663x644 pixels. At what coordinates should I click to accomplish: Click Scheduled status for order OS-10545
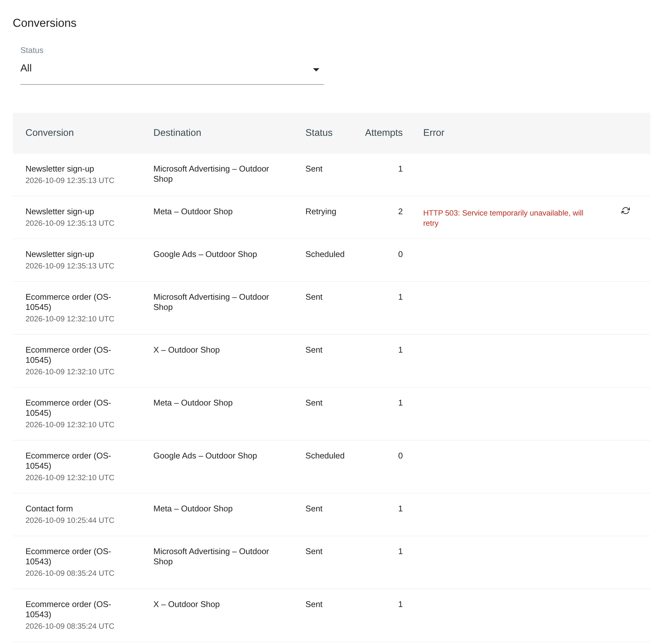click(325, 456)
